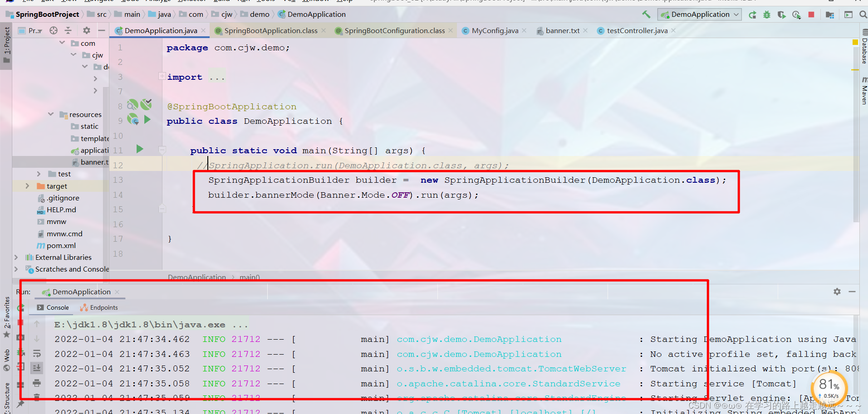
Task: Click Spring autowired gutter icon with checkmark
Action: click(146, 104)
